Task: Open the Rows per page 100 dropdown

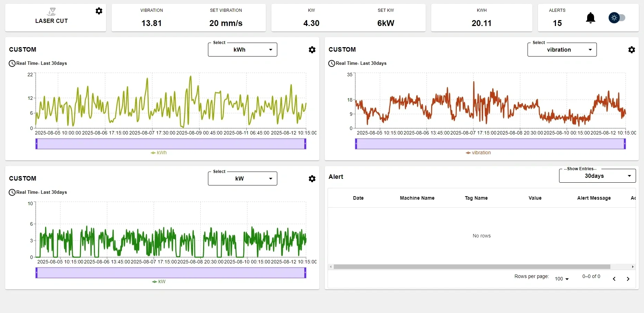Action: [x=562, y=279]
